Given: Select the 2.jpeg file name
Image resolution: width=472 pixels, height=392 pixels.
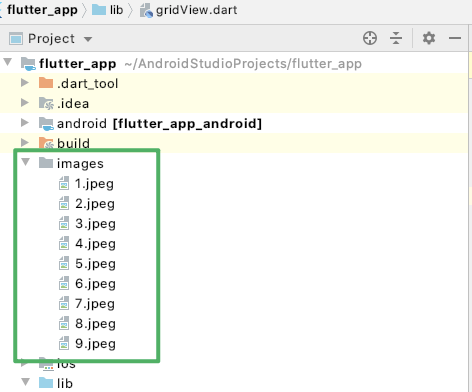Looking at the screenshot, I should pyautogui.click(x=95, y=204).
